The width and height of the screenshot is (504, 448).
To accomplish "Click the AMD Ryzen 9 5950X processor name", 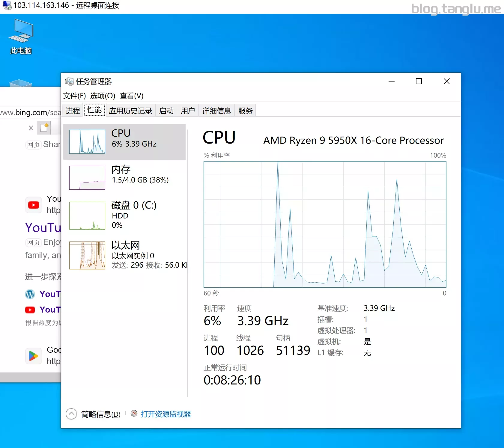I will [x=353, y=141].
